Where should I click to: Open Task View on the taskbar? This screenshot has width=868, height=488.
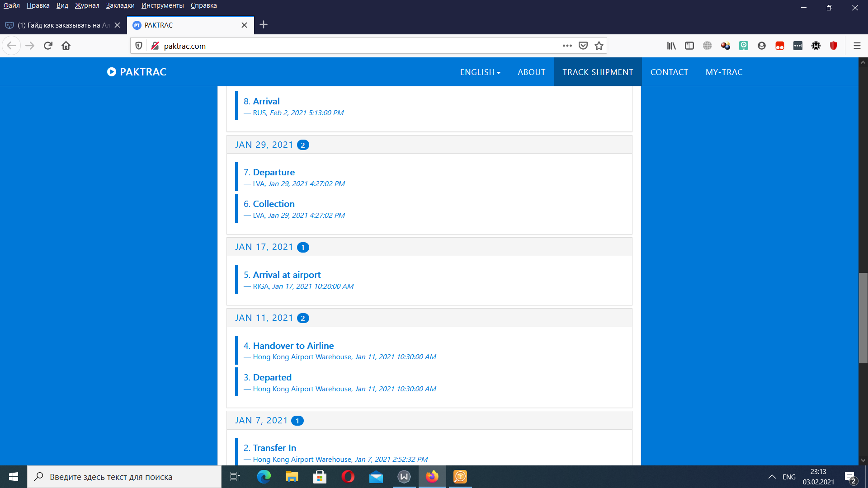tap(235, 477)
